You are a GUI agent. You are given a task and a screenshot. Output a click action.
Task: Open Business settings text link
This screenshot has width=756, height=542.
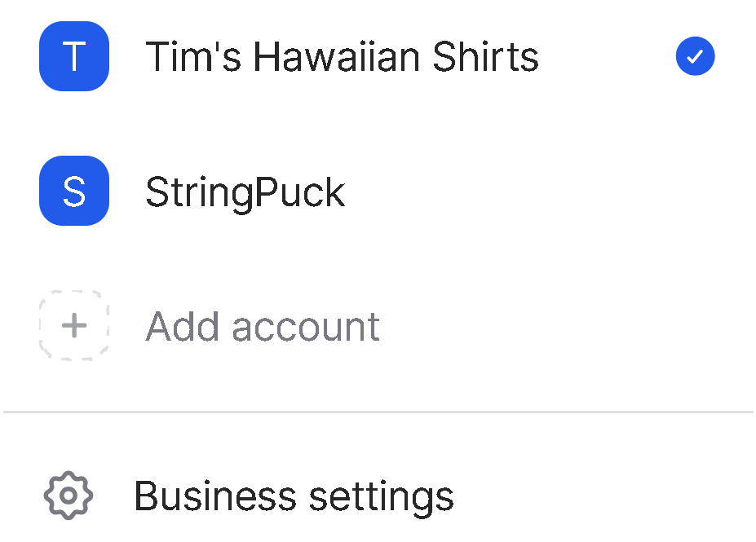[x=294, y=497]
